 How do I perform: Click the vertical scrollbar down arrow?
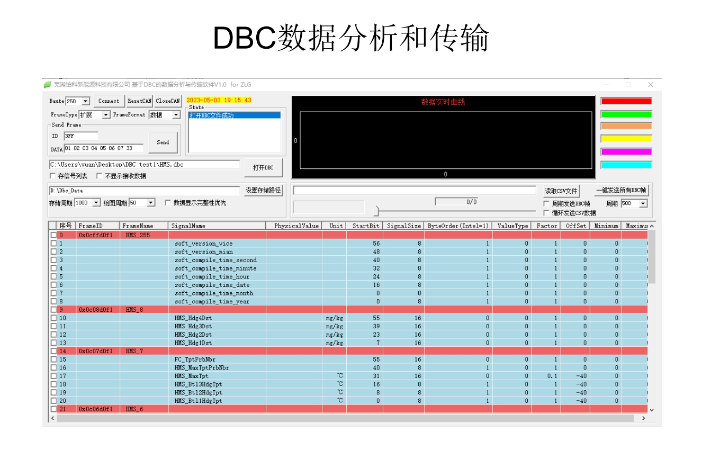click(x=652, y=410)
